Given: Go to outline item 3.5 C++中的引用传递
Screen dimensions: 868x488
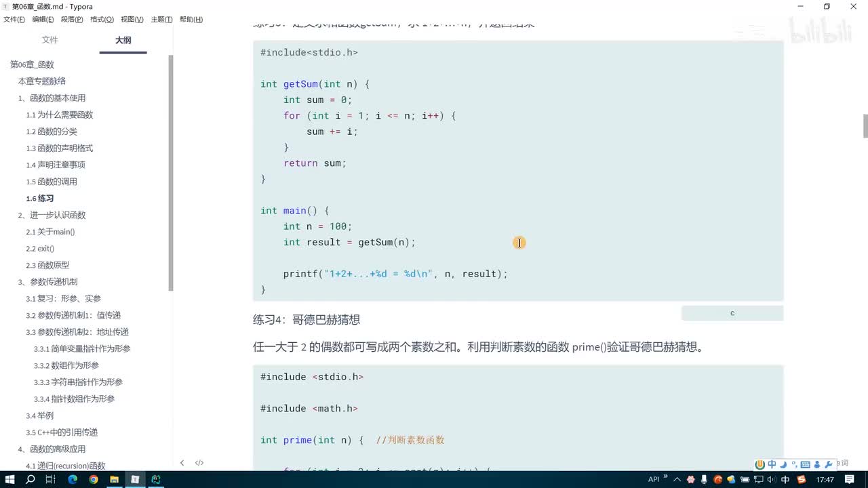Looking at the screenshot, I should click(62, 432).
